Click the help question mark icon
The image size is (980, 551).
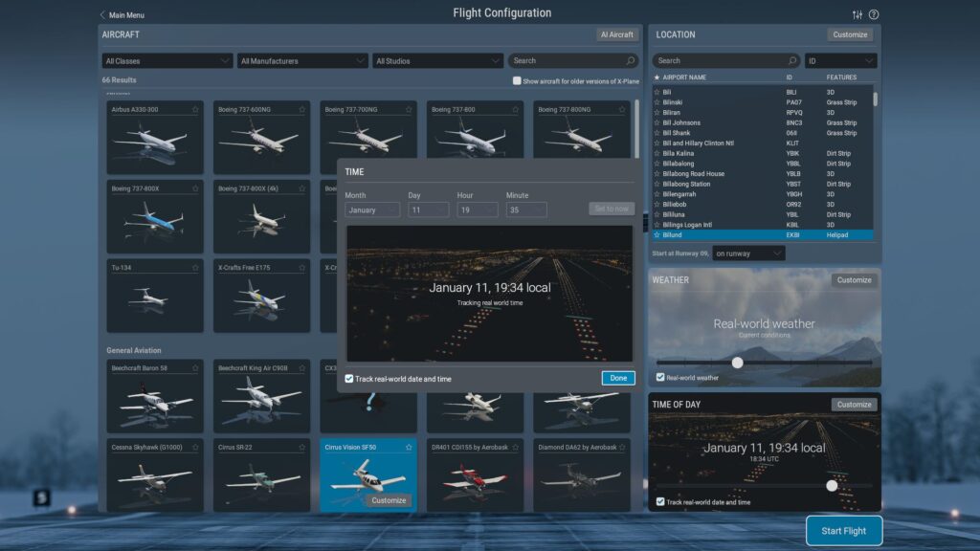(874, 14)
